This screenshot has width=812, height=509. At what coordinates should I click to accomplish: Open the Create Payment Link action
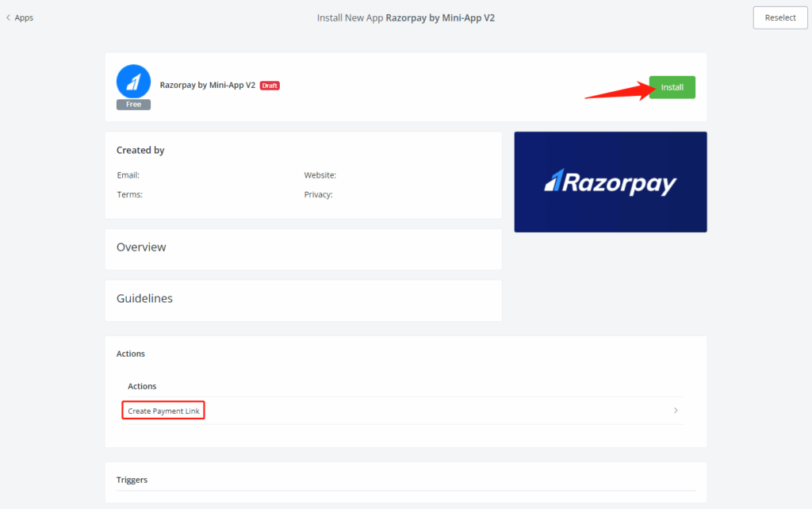coord(163,411)
